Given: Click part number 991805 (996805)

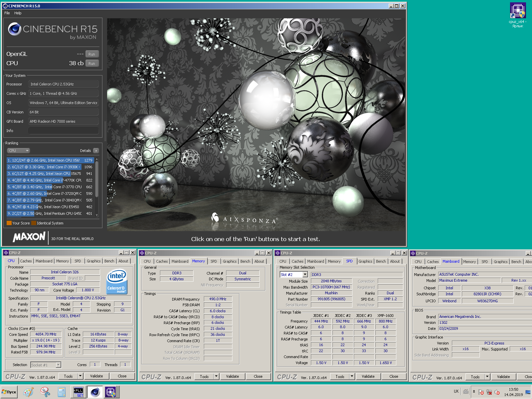Looking at the screenshot, I should click(332, 299).
